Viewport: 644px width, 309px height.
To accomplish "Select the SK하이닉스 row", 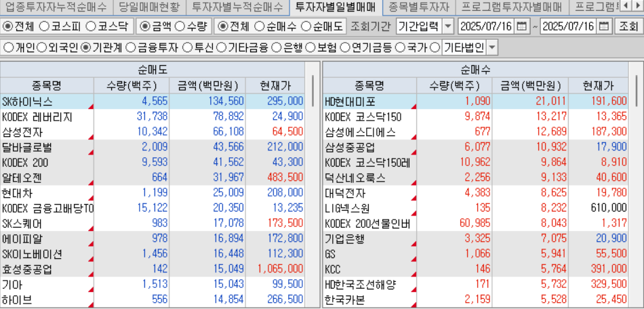I will (x=153, y=102).
